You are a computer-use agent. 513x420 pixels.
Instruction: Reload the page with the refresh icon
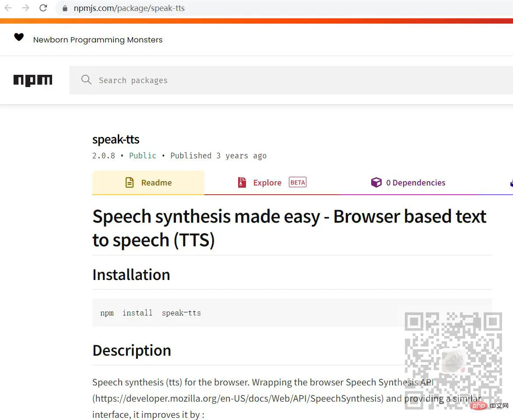click(x=43, y=8)
